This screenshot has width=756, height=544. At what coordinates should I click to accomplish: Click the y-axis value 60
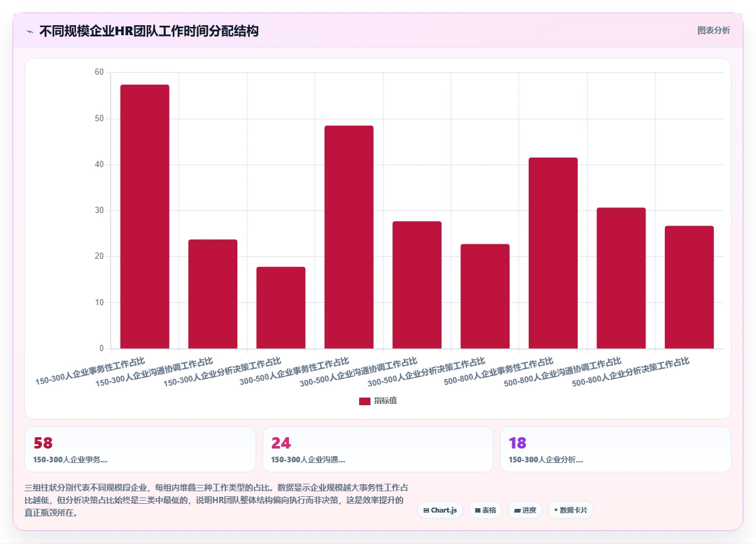(99, 72)
